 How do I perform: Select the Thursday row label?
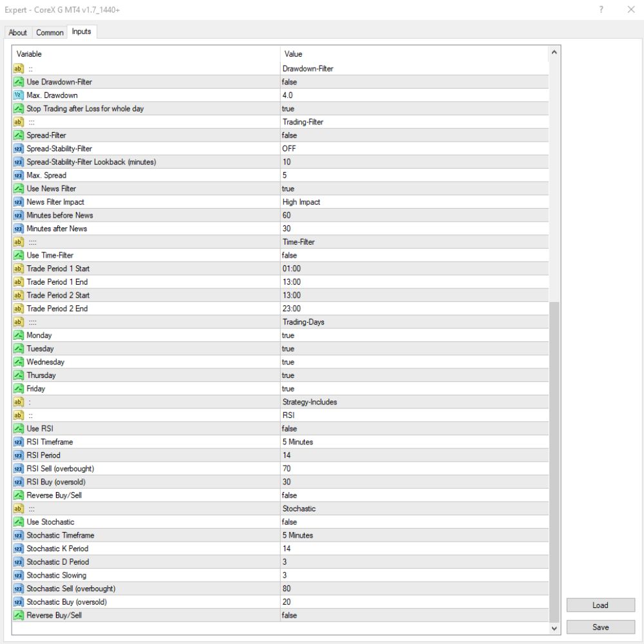click(41, 375)
